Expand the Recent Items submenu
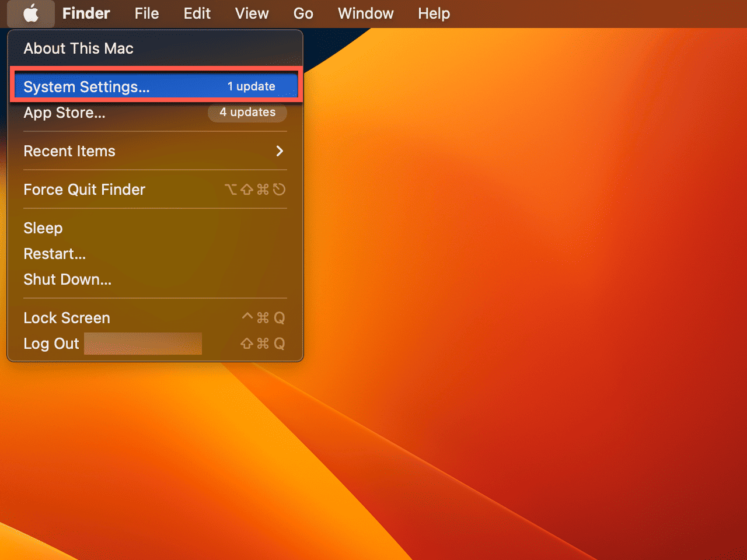This screenshot has width=747, height=560. pyautogui.click(x=69, y=151)
